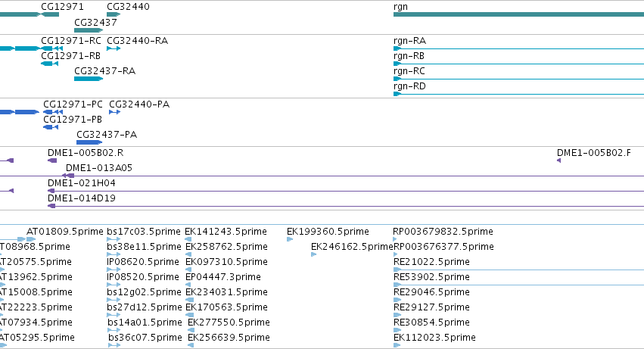Click the rgn gene bar

(518, 14)
